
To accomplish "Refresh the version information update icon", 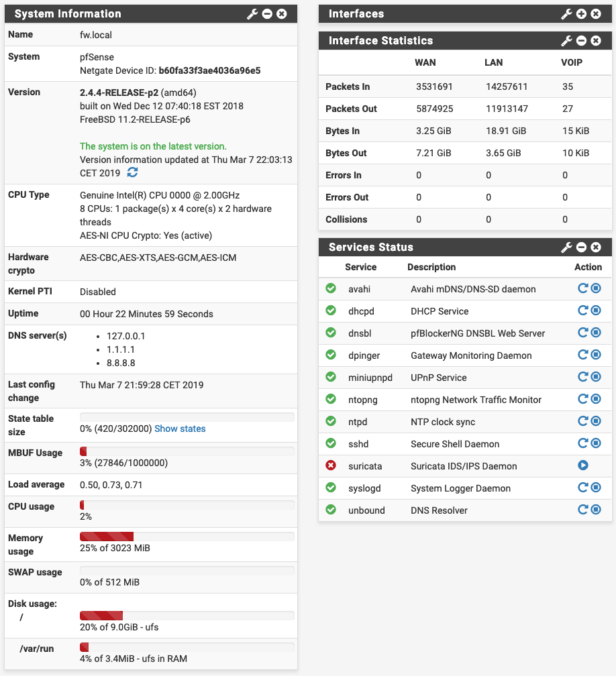I will (133, 173).
